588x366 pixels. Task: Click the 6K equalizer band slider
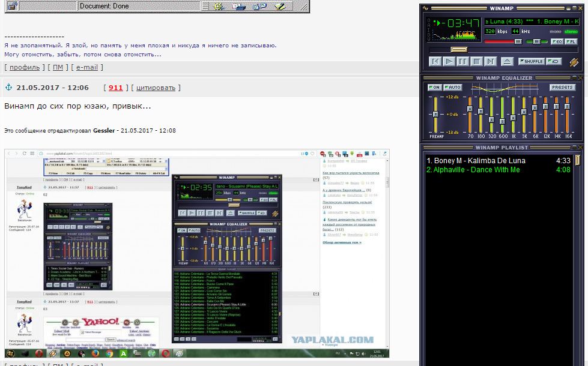pyautogui.click(x=535, y=114)
